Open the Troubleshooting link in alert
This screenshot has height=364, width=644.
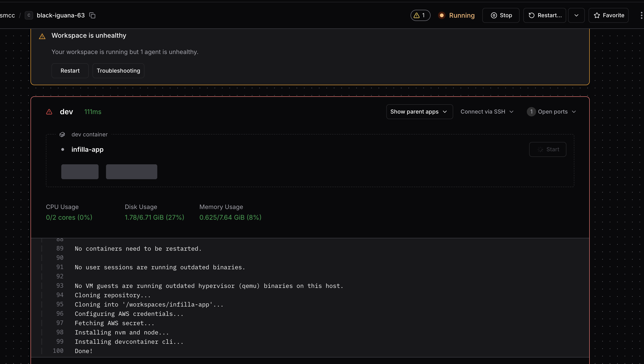pos(118,71)
